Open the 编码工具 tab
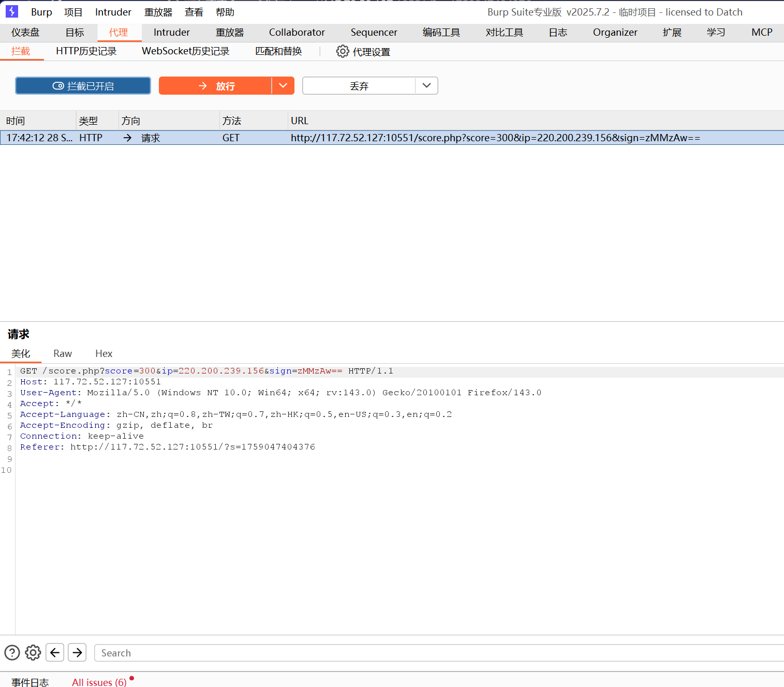Screen dimensions: 784x687 click(441, 32)
